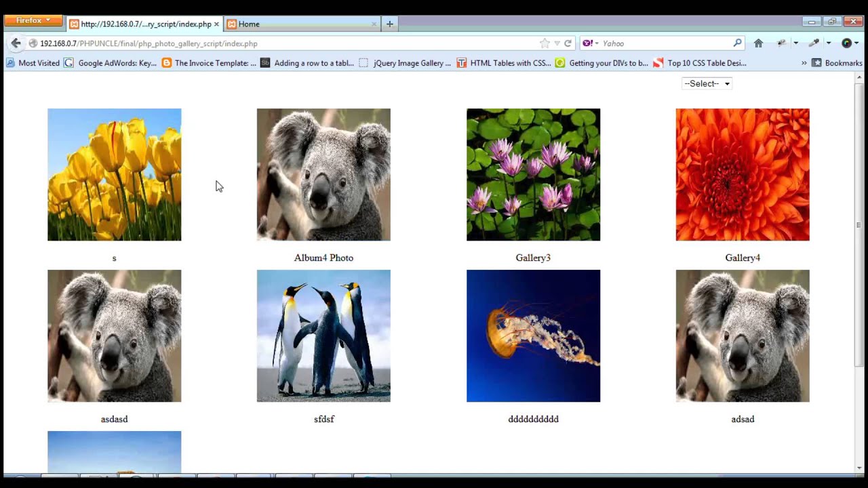The height and width of the screenshot is (488, 868).
Task: Click the dddddddddd caption text
Action: pos(533,419)
